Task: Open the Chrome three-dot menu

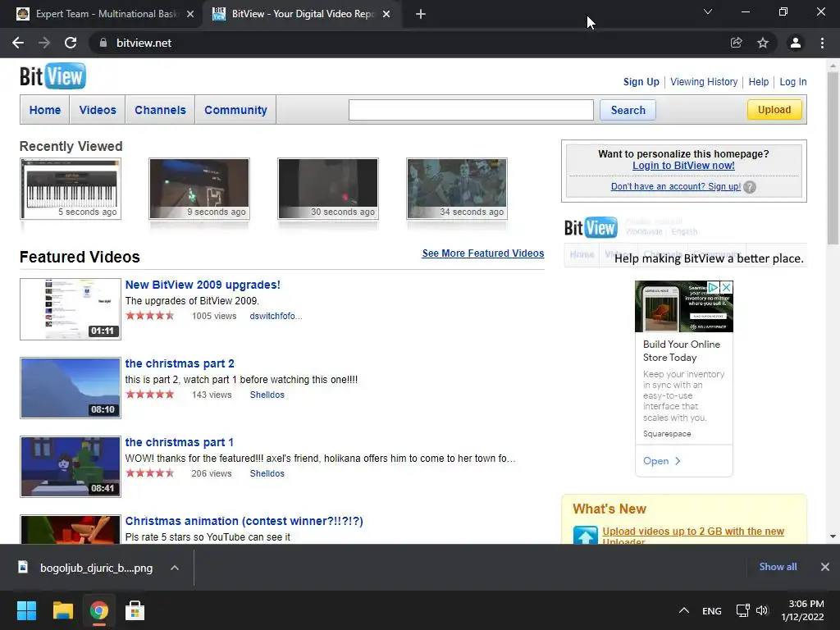Action: [x=822, y=43]
